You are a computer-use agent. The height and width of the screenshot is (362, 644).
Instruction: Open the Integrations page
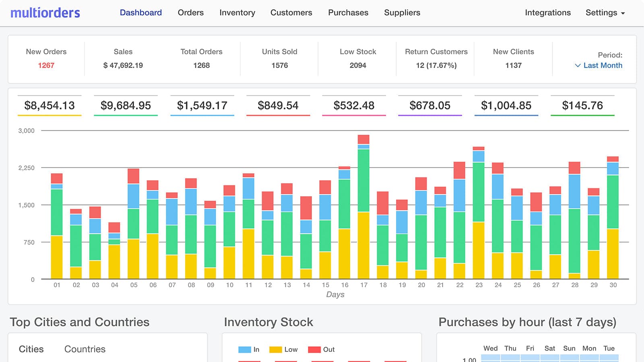[x=548, y=12]
